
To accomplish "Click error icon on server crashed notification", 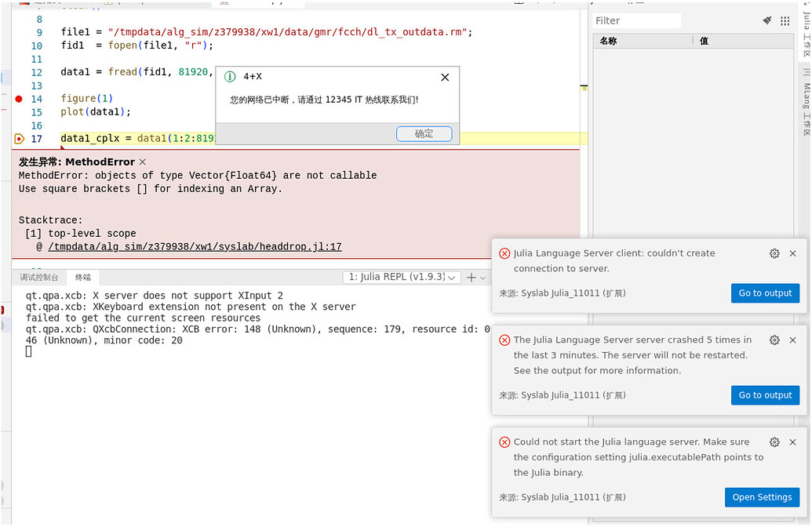I will click(x=504, y=340).
